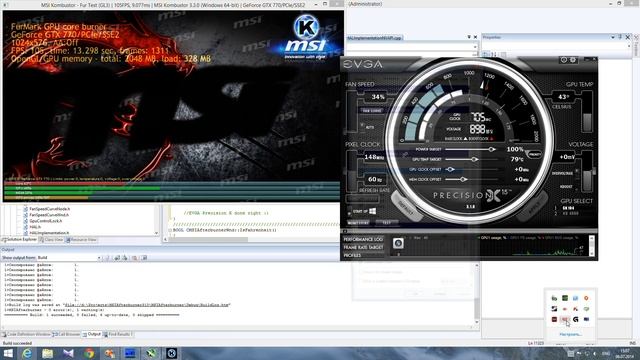The height and width of the screenshot is (360, 640).
Task: Open Action Center flag in tray
Action: pos(579,353)
